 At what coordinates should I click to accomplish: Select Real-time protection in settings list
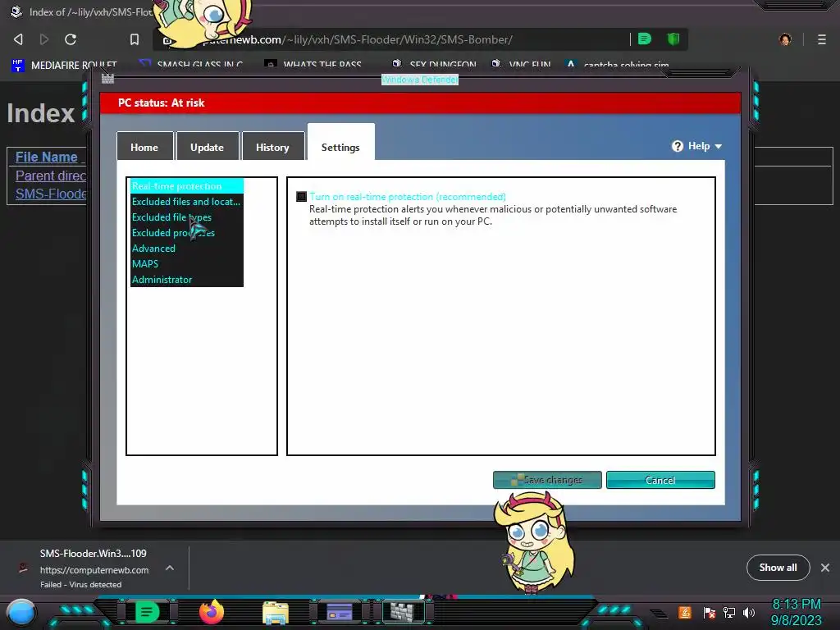(187, 186)
